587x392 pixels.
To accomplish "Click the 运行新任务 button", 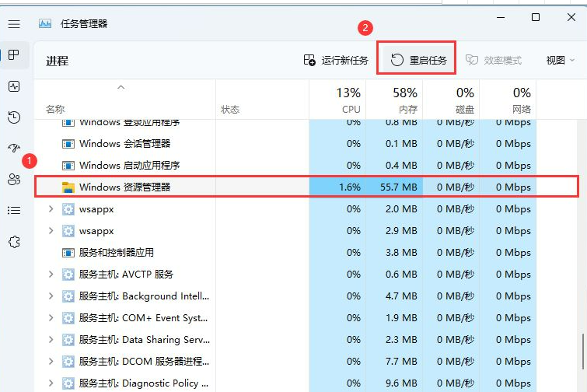I will click(336, 60).
